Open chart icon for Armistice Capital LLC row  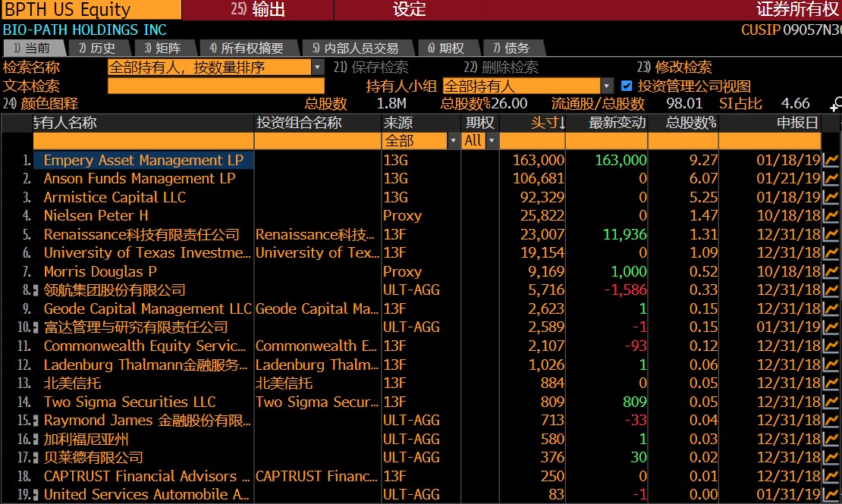pyautogui.click(x=831, y=197)
